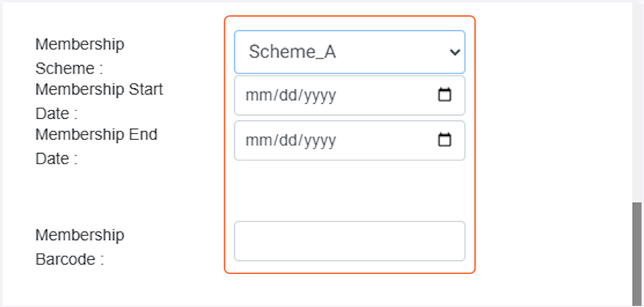Image resolution: width=644 pixels, height=307 pixels.
Task: Expand the Membership Scheme dropdown arrow
Action: 454,52
